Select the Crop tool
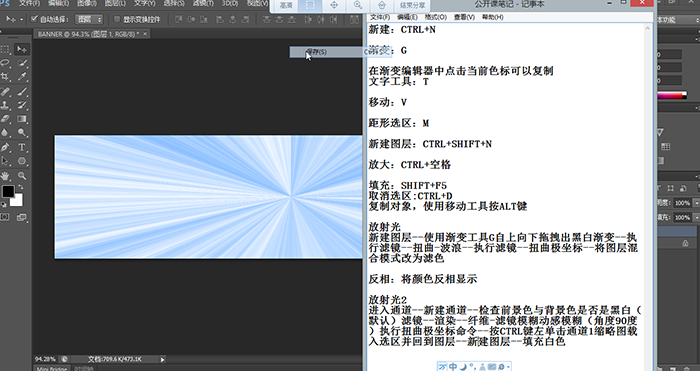This screenshot has height=371, width=700. coord(5,77)
